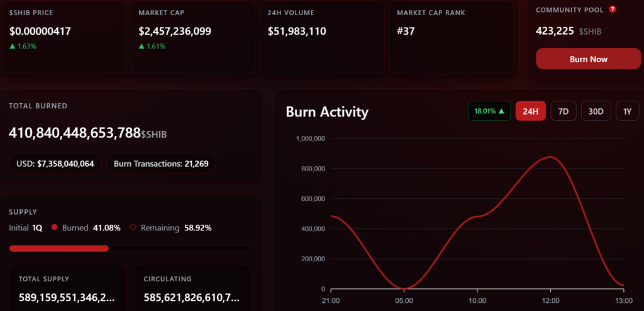Click the Circulating card value 585,621,826,610,7...
The image size is (644, 311).
(x=192, y=297)
